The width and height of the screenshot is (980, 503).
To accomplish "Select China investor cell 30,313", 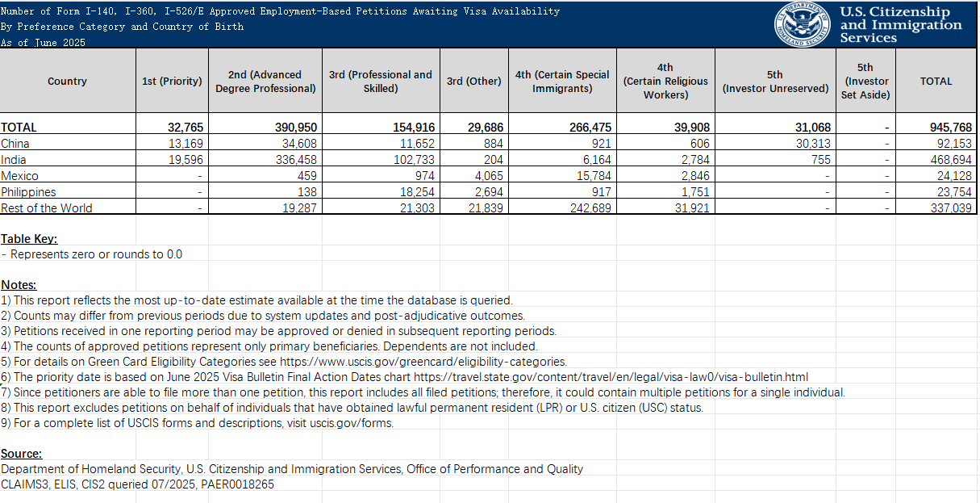I will pyautogui.click(x=775, y=144).
